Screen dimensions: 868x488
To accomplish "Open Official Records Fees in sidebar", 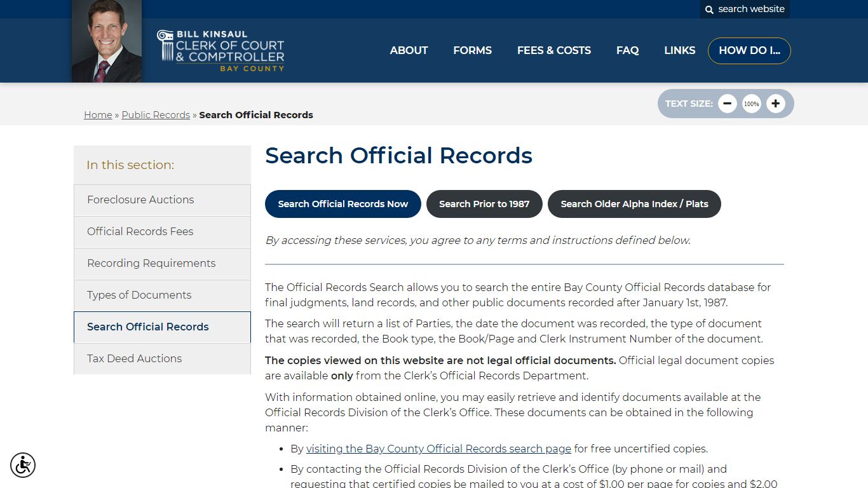I will [162, 232].
